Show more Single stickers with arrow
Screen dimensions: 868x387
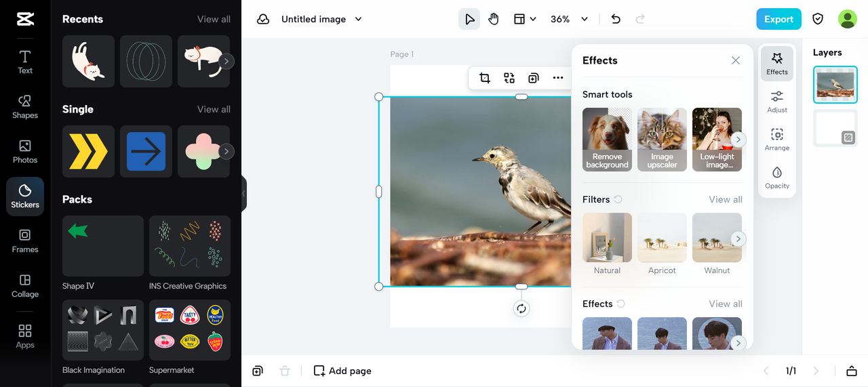pos(226,151)
